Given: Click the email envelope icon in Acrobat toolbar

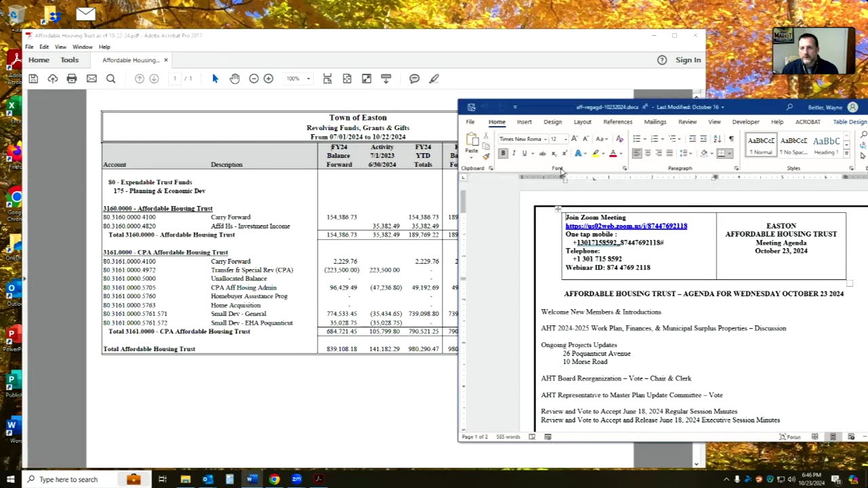Looking at the screenshot, I should tap(92, 79).
